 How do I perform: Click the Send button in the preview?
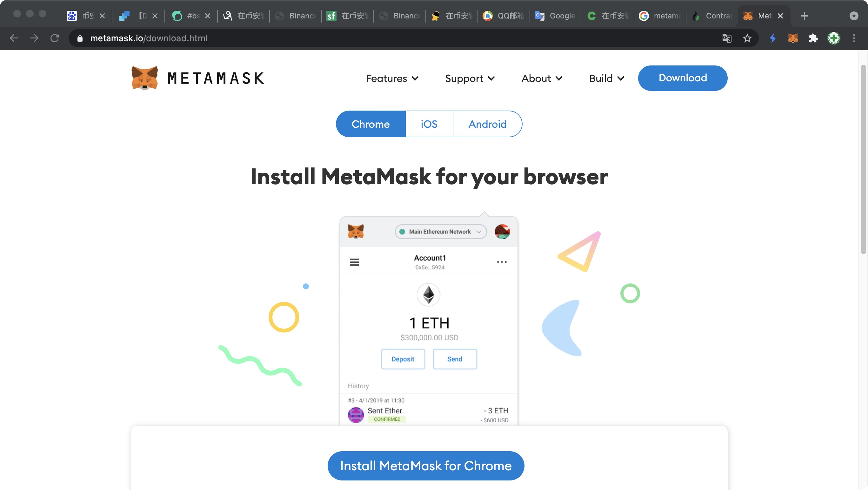tap(455, 359)
